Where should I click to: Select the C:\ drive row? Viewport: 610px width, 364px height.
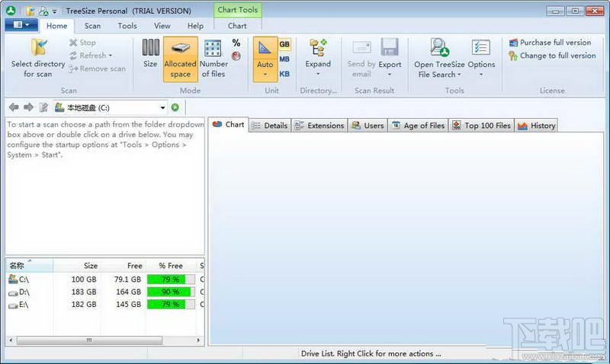[105, 279]
